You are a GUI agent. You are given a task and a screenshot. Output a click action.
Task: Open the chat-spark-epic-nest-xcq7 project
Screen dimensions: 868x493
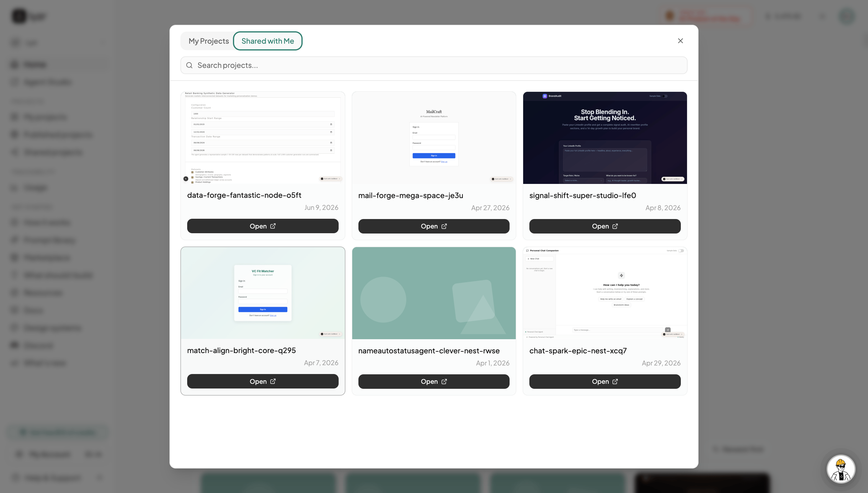tap(605, 382)
